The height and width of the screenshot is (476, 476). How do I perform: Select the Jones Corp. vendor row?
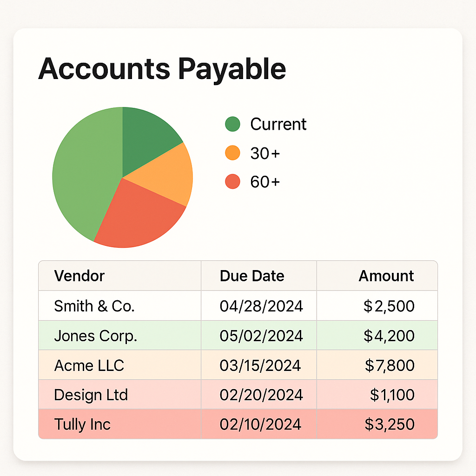(96, 336)
